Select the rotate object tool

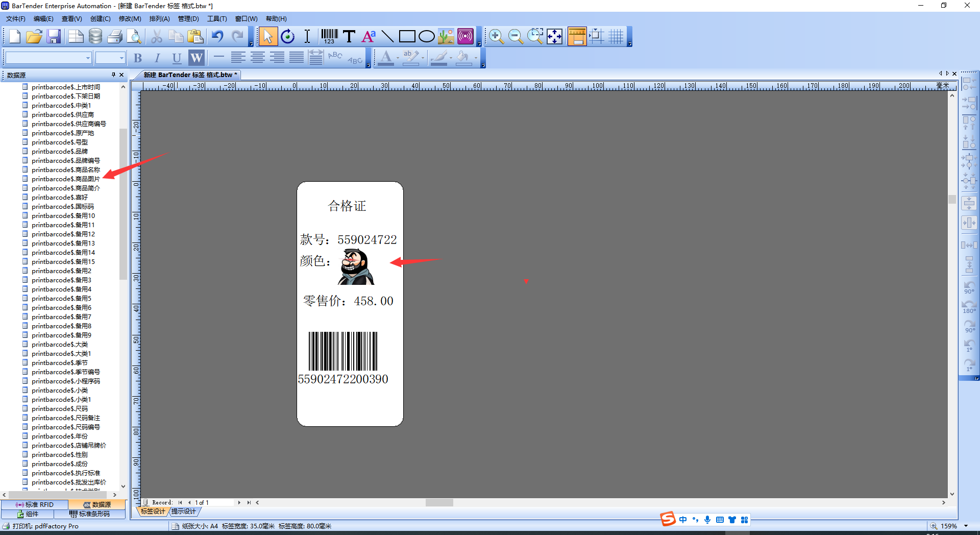[288, 37]
